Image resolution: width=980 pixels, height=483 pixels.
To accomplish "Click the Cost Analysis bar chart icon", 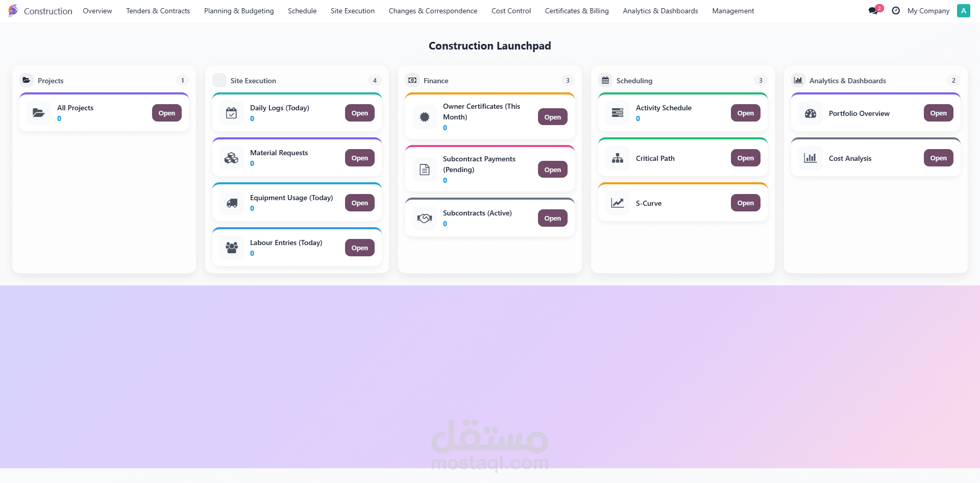I will (811, 158).
